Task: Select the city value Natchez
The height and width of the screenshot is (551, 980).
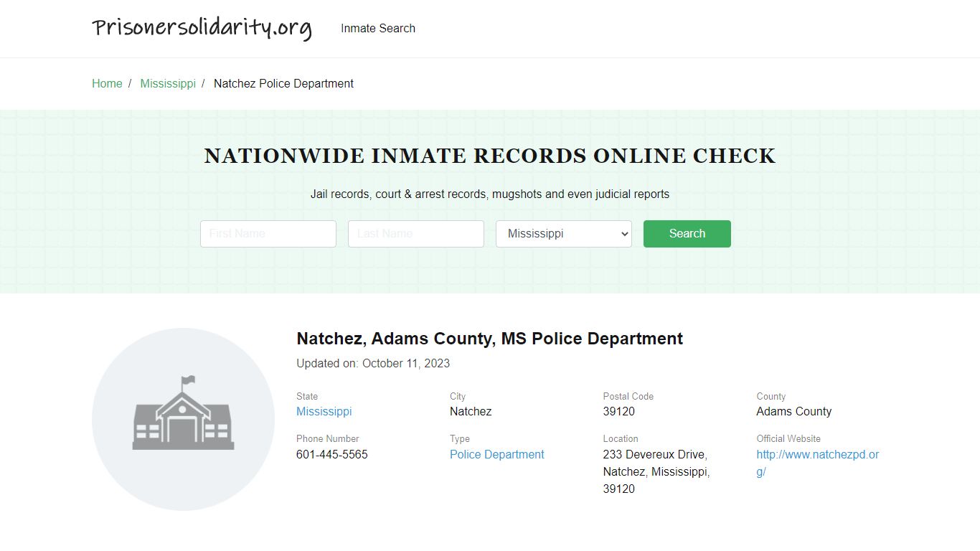Action: tap(471, 412)
